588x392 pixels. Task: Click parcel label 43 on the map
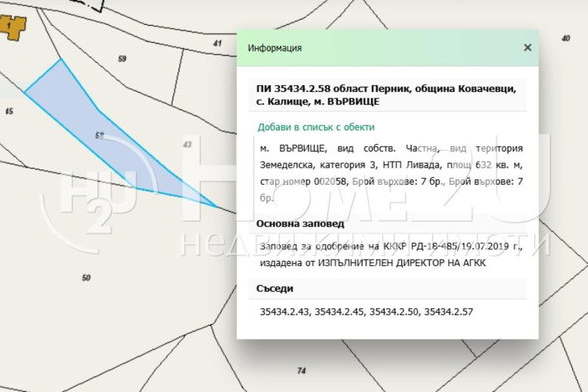coord(187,144)
